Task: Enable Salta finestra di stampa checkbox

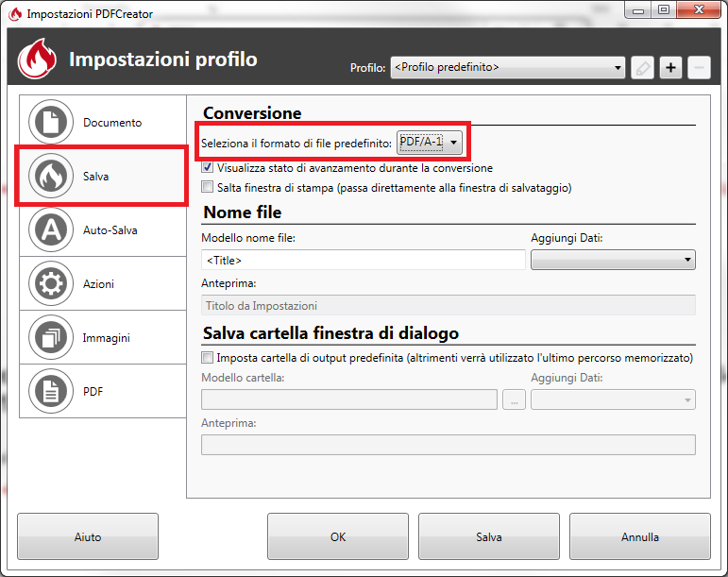Action: coord(207,187)
